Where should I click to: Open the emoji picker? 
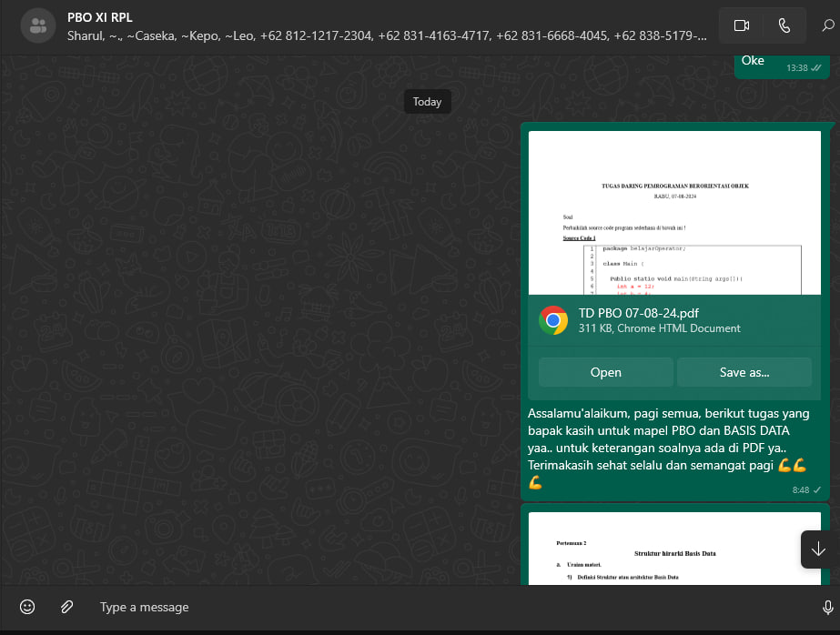click(x=27, y=607)
